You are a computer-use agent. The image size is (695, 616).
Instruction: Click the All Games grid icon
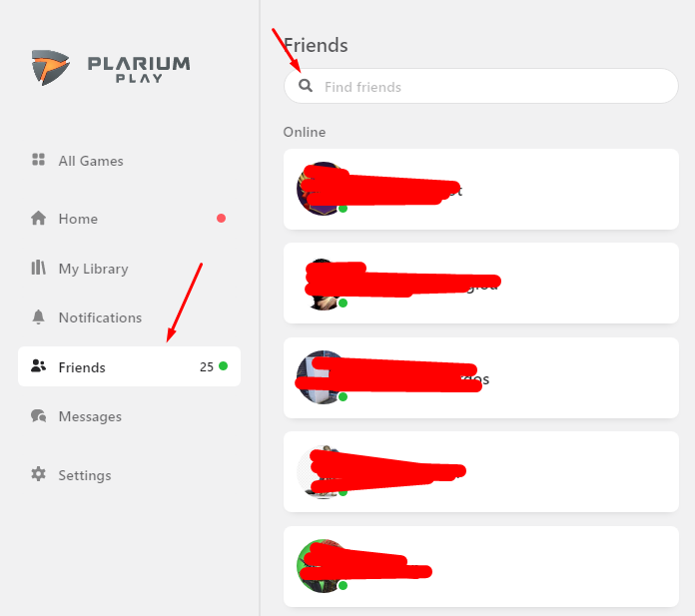[x=39, y=160]
